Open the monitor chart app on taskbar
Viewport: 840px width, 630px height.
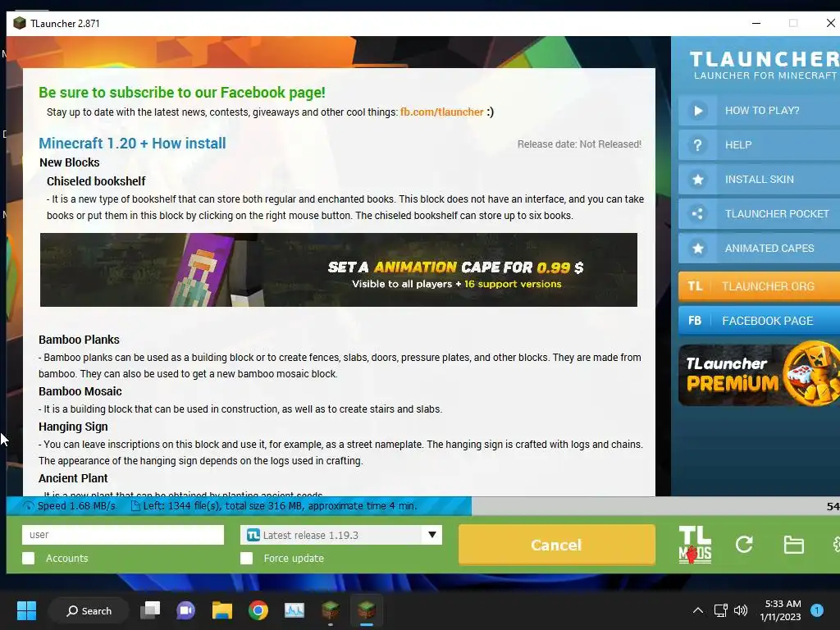pos(294,610)
